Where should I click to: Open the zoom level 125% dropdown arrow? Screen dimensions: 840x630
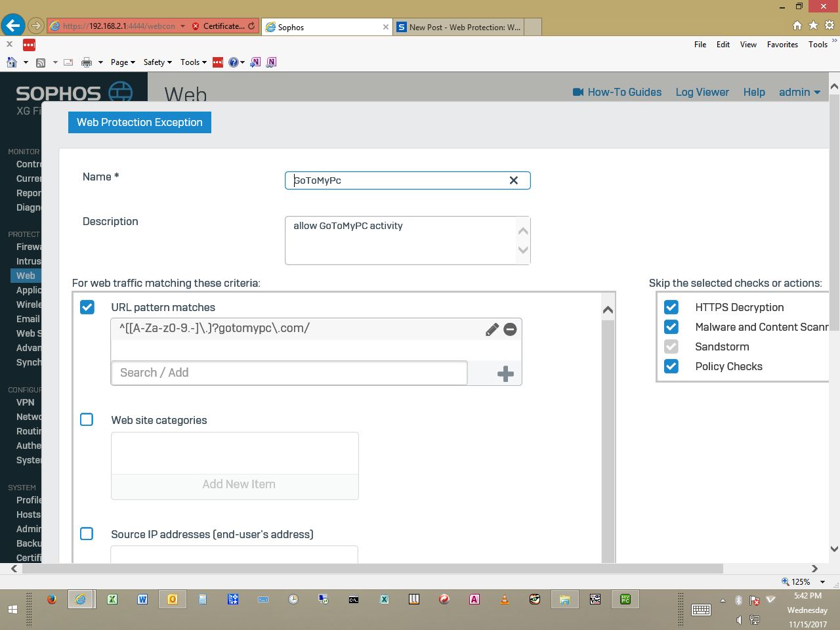pyautogui.click(x=822, y=581)
